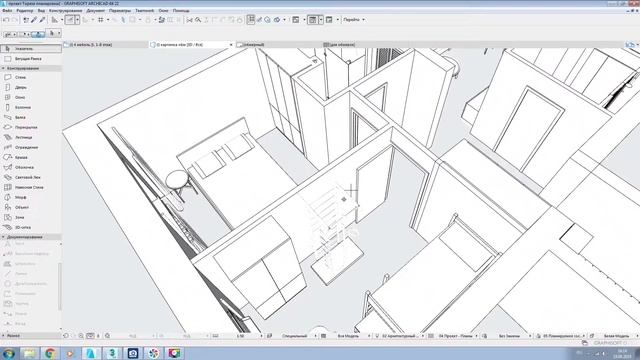
Task: Select the Указатель arrow tool
Action: [x=31, y=49]
